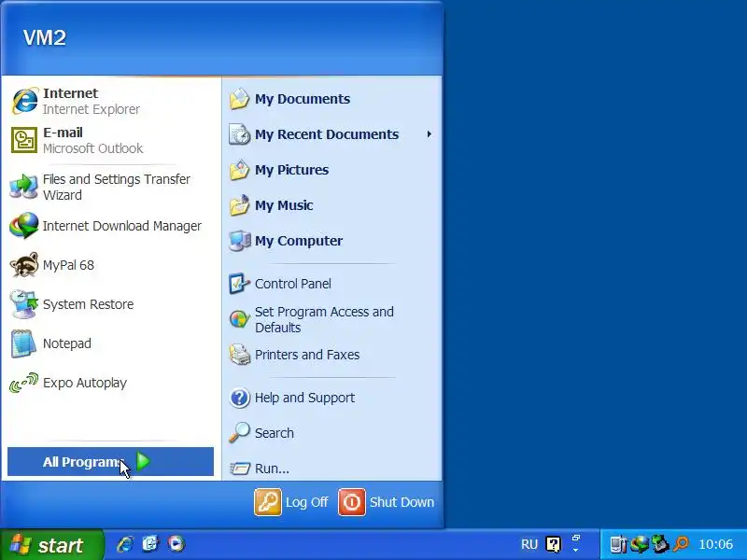Click the Notepad text label
The height and width of the screenshot is (560, 747).
pos(67,343)
